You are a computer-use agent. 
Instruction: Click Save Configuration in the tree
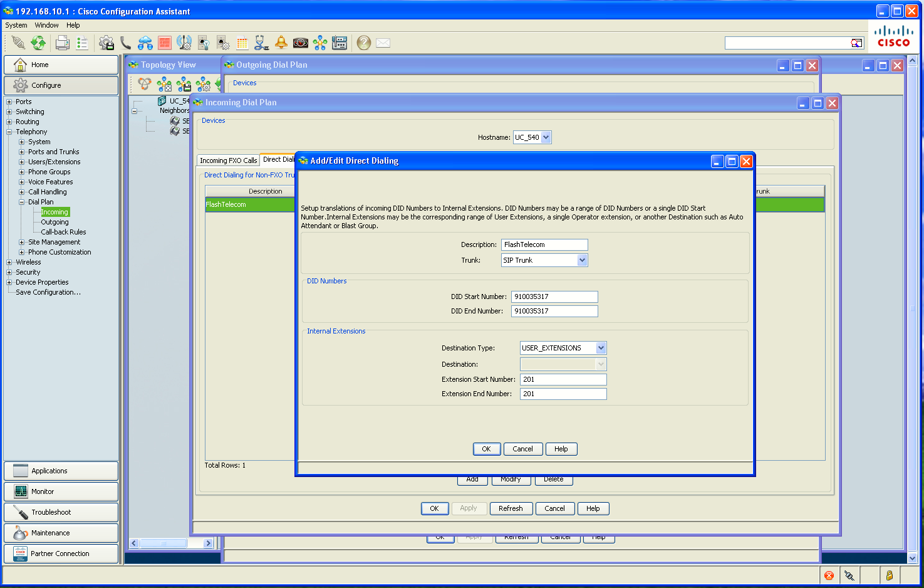pos(48,292)
